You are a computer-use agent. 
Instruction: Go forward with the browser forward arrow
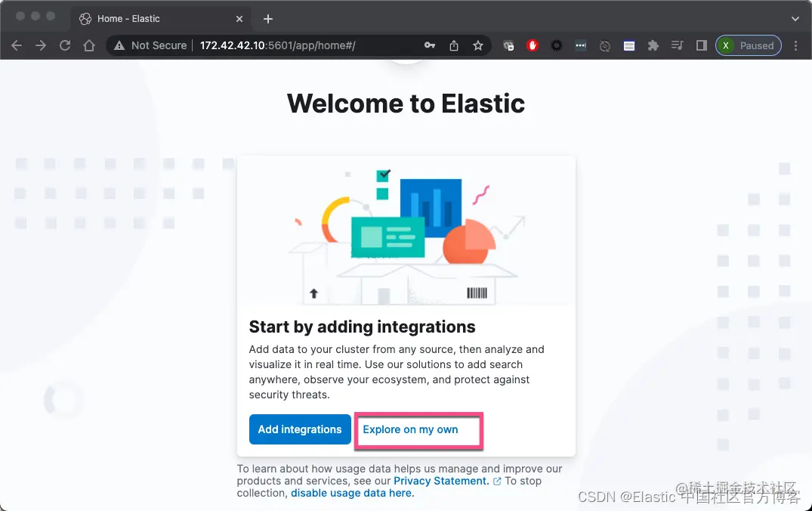point(40,45)
